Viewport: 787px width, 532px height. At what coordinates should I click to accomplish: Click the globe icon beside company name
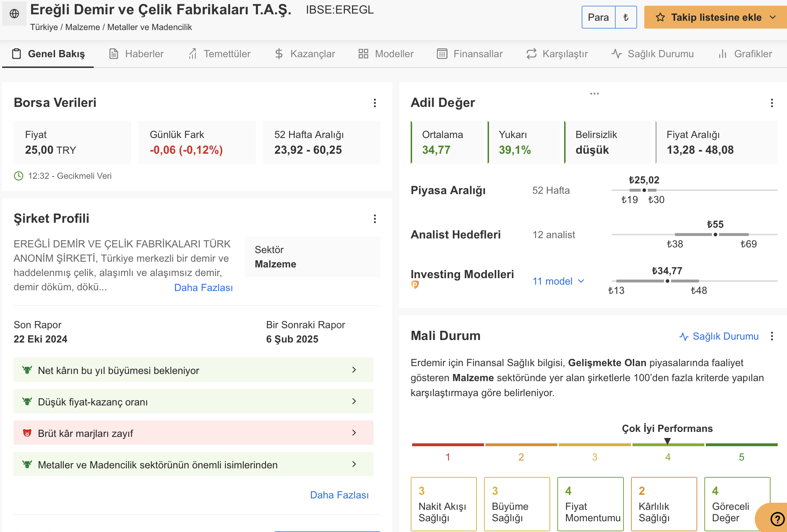[x=14, y=14]
